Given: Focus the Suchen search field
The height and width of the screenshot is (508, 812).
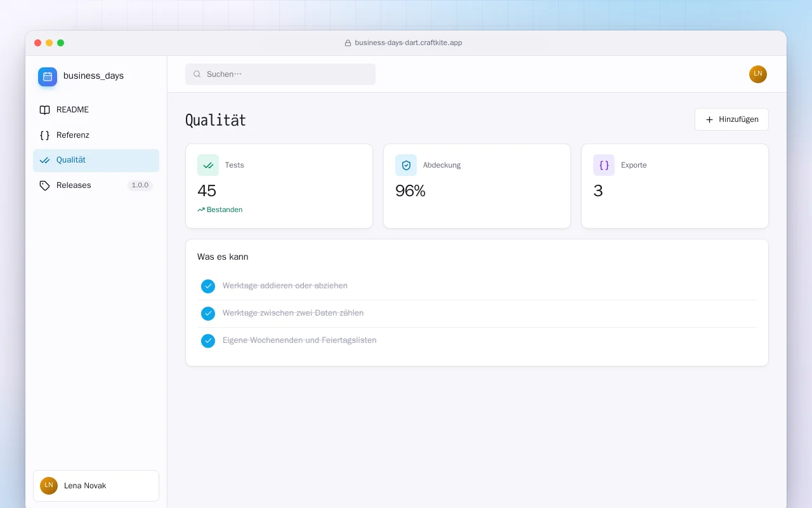Looking at the screenshot, I should tap(280, 74).
